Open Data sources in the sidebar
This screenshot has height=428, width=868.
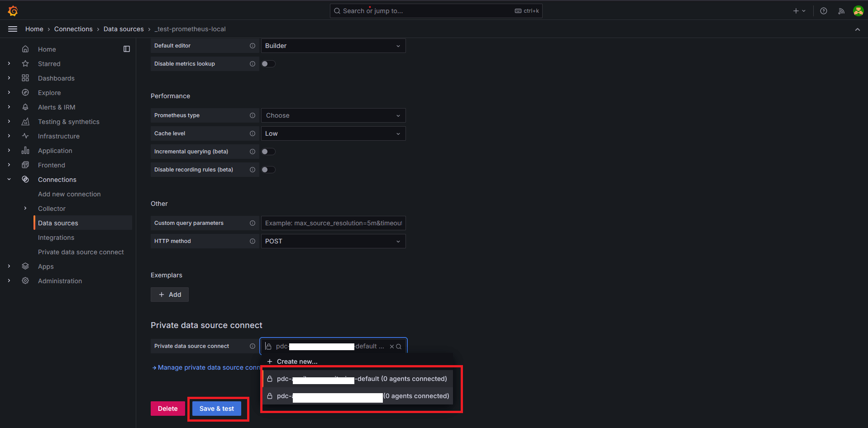coord(83,223)
